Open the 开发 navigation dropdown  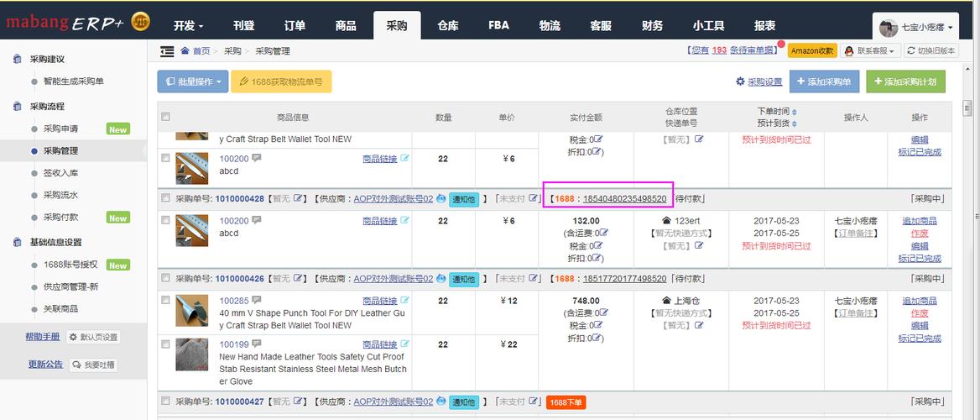(189, 26)
